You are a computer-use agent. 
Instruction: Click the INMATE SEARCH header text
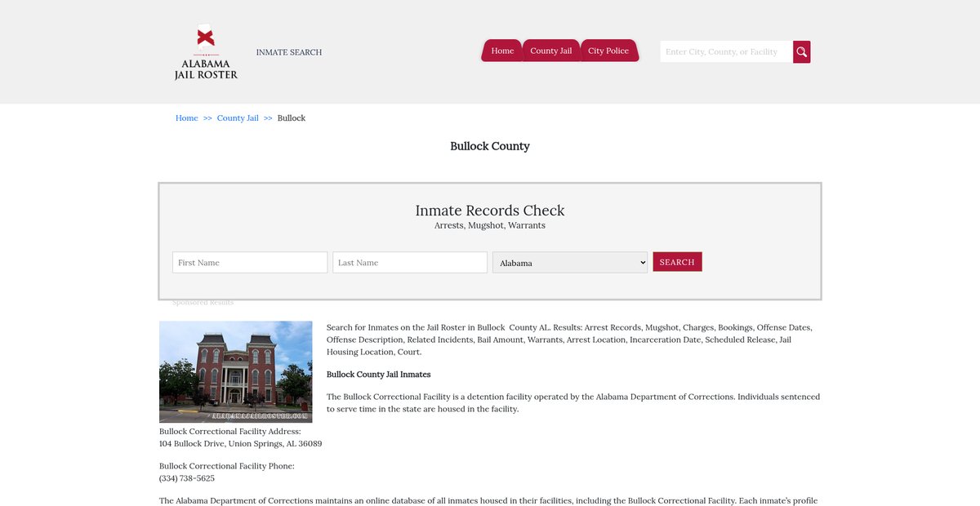[x=289, y=52]
